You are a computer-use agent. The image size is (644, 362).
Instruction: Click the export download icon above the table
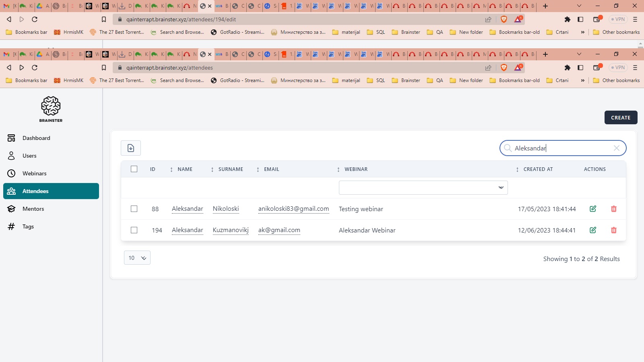click(131, 148)
